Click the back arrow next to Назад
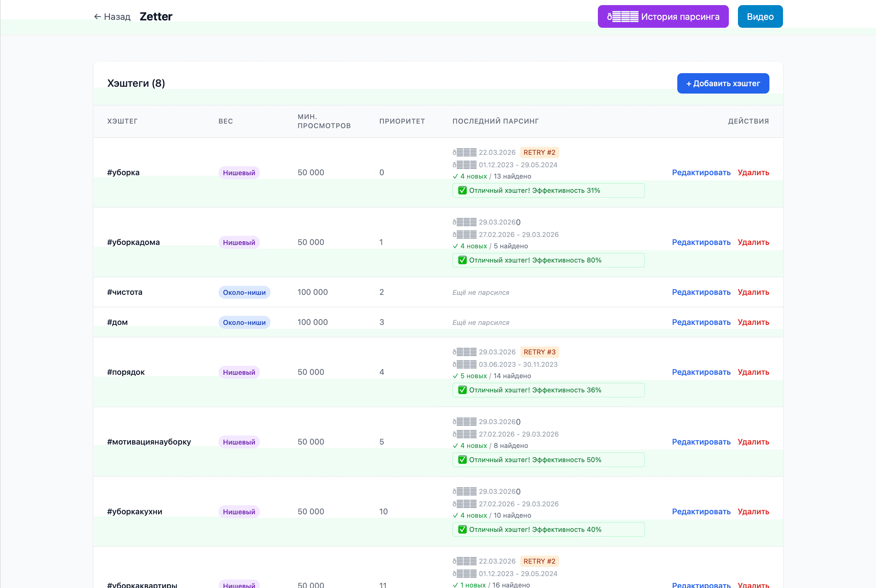Image resolution: width=876 pixels, height=588 pixels. coord(98,16)
